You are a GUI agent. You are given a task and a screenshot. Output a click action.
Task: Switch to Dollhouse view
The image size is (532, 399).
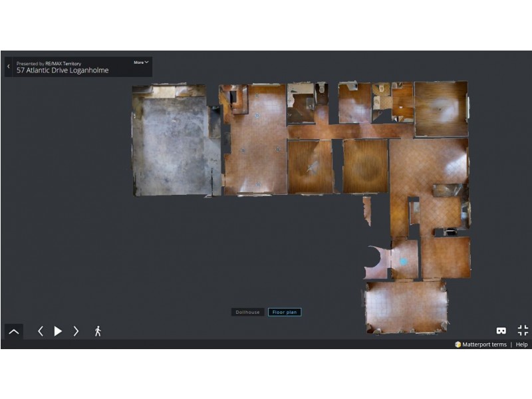coord(248,312)
